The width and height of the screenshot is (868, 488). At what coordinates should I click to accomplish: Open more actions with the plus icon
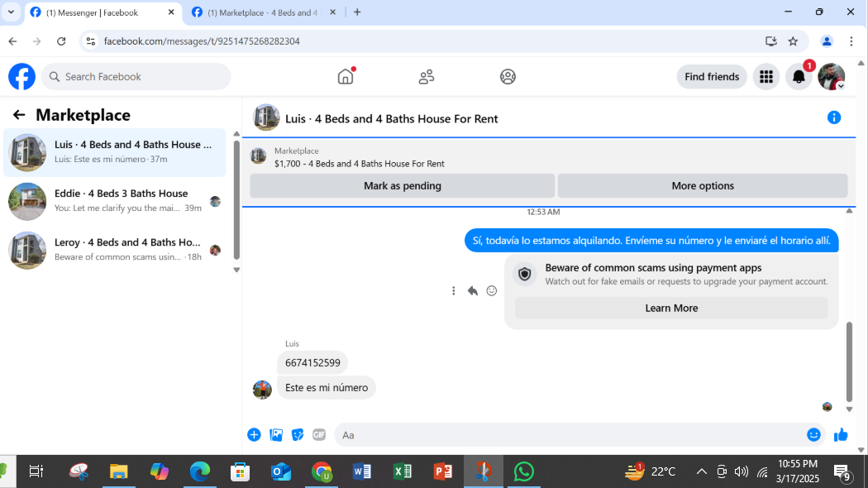coord(254,435)
